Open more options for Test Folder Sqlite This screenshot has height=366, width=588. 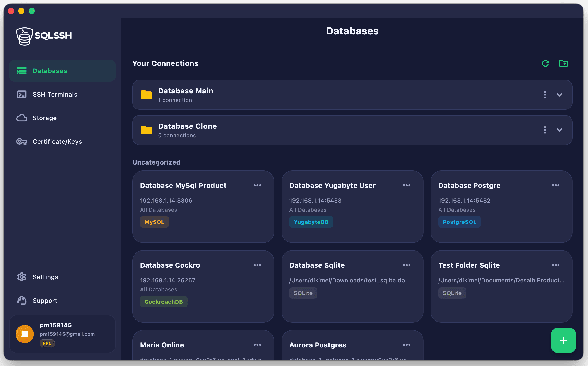click(556, 265)
